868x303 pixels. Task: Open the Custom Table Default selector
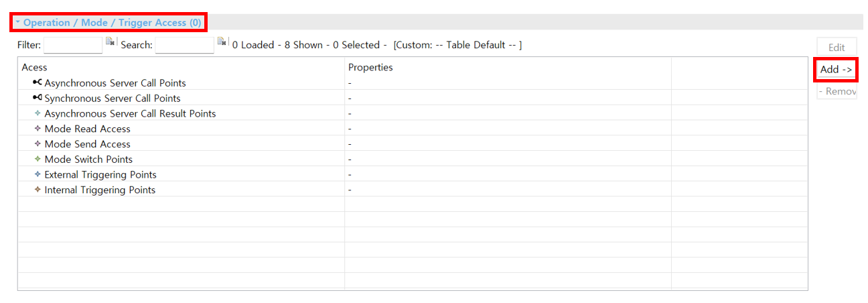click(x=457, y=45)
